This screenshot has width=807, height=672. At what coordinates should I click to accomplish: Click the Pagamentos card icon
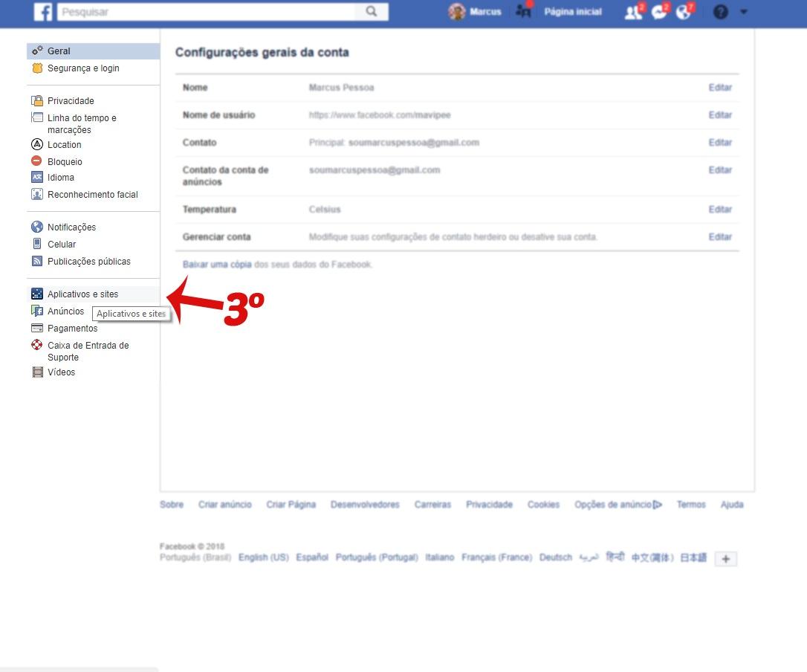pos(37,328)
